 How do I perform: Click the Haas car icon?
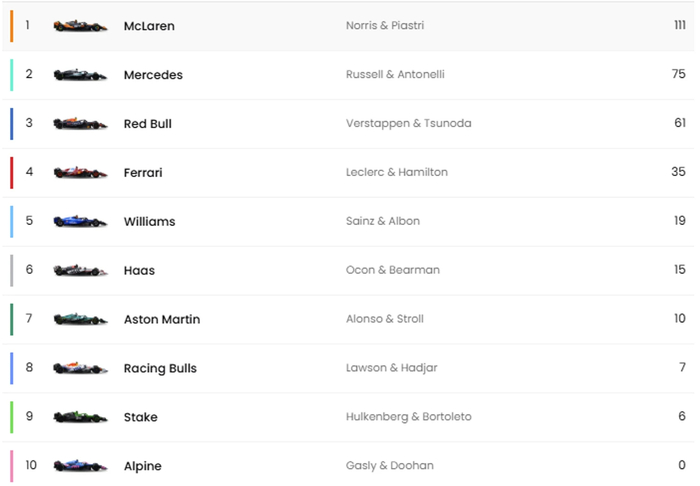(80, 270)
